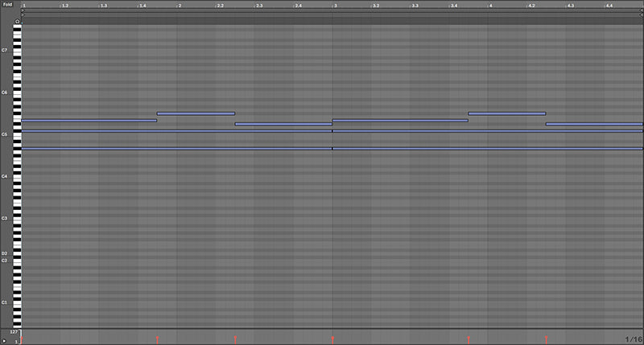The height and width of the screenshot is (345, 644).
Task: Click position 2.3 on the ruler
Action: pos(258,5)
